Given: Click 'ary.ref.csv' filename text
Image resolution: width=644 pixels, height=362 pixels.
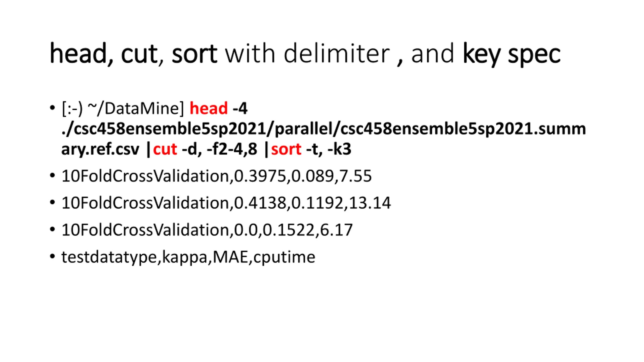Looking at the screenshot, I should tap(100, 149).
